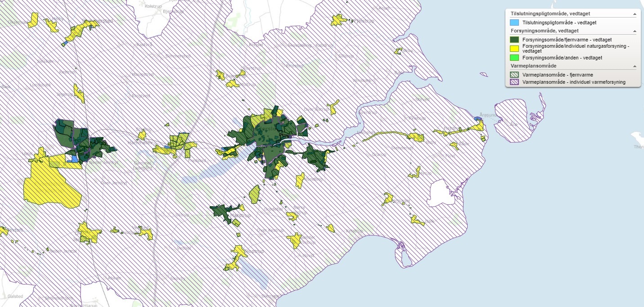Click the Årøsund place name on the coast

coord(487,114)
